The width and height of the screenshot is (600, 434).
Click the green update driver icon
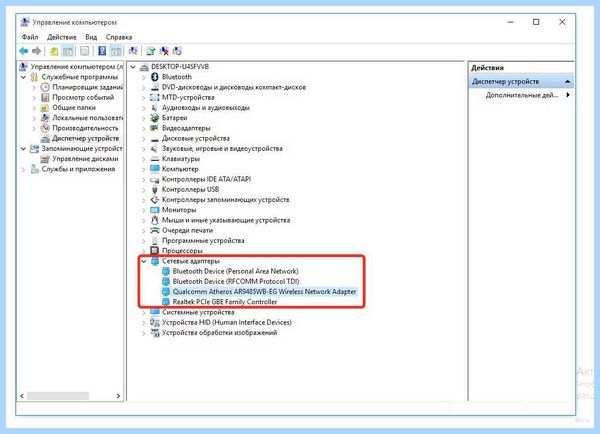coord(151,51)
